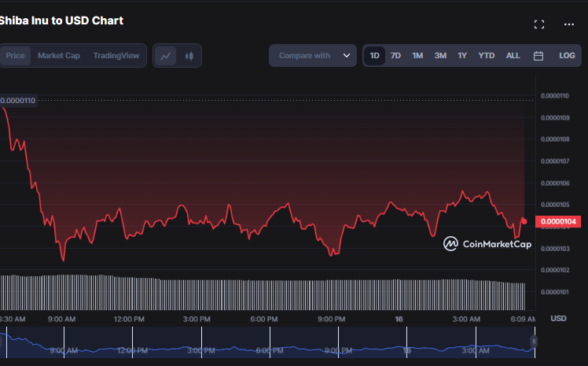Click the current price label 0.0000104

[558, 221]
